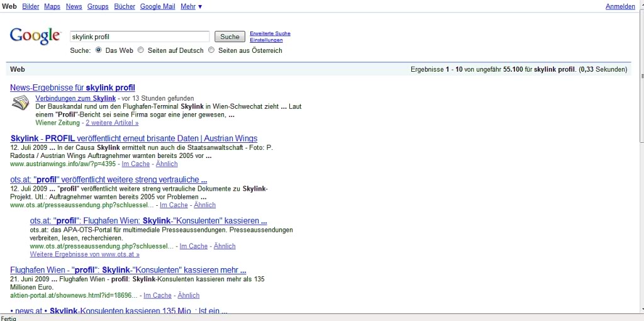
Task: Click 'Ähnlich' for austrianwings.info result
Action: pos(167,164)
